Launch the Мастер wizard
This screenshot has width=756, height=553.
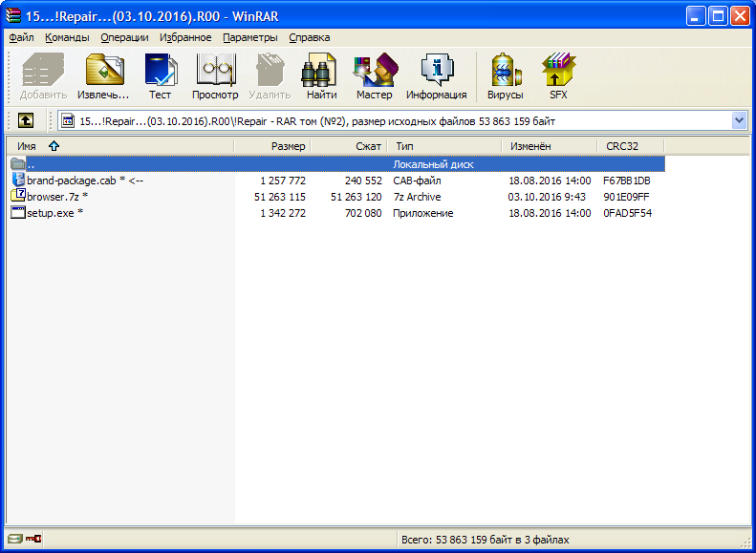[374, 77]
